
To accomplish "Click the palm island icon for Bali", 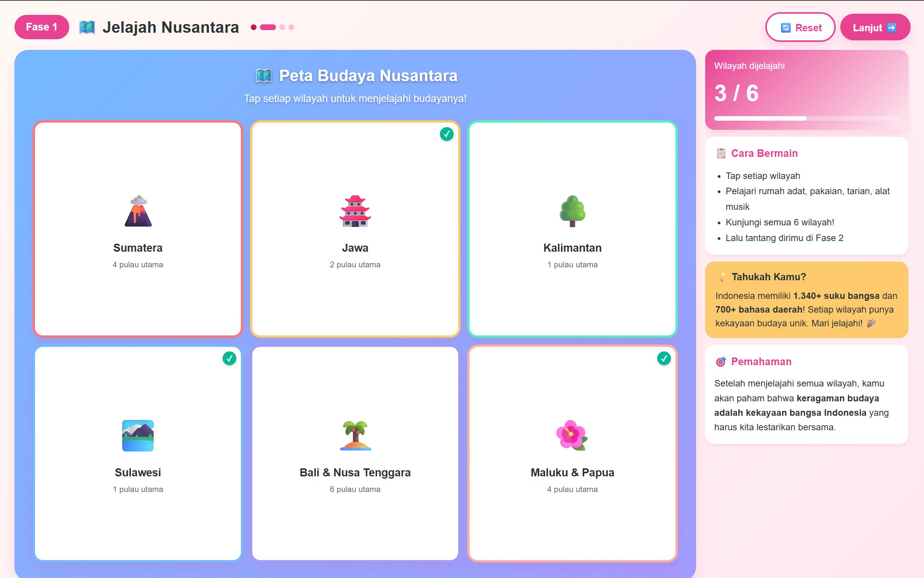I will pos(355,436).
